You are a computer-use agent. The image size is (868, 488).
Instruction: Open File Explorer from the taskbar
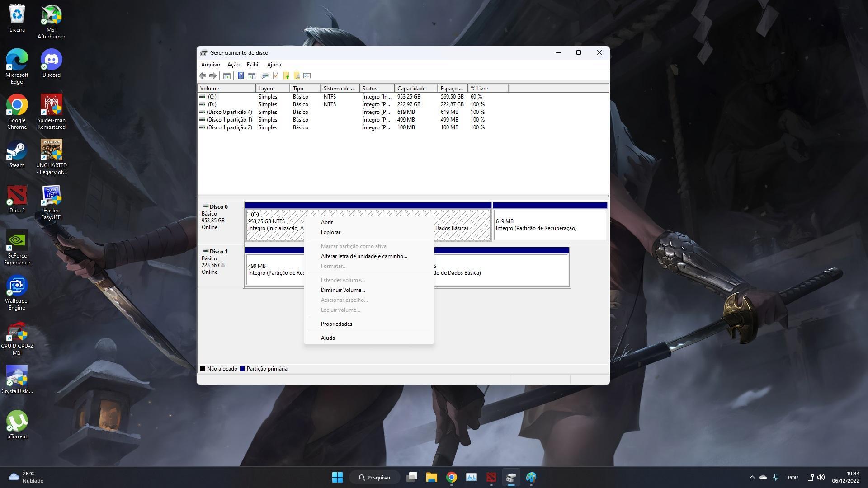coord(431,477)
